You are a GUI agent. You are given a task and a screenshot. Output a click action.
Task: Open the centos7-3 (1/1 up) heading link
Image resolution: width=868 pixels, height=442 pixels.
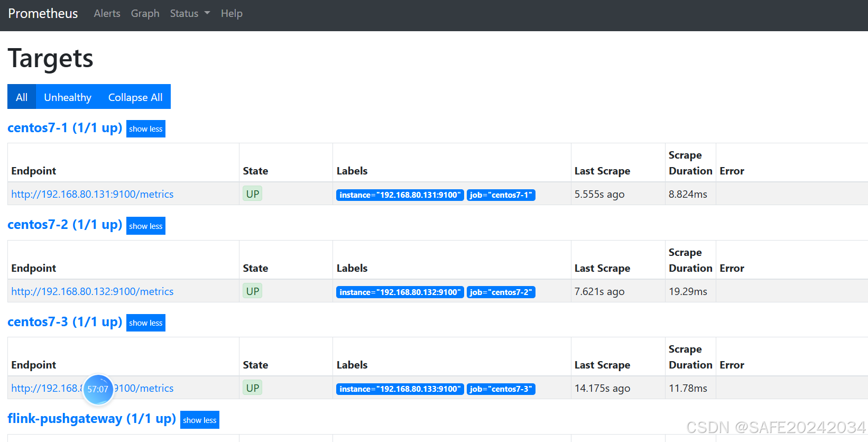[x=64, y=322]
